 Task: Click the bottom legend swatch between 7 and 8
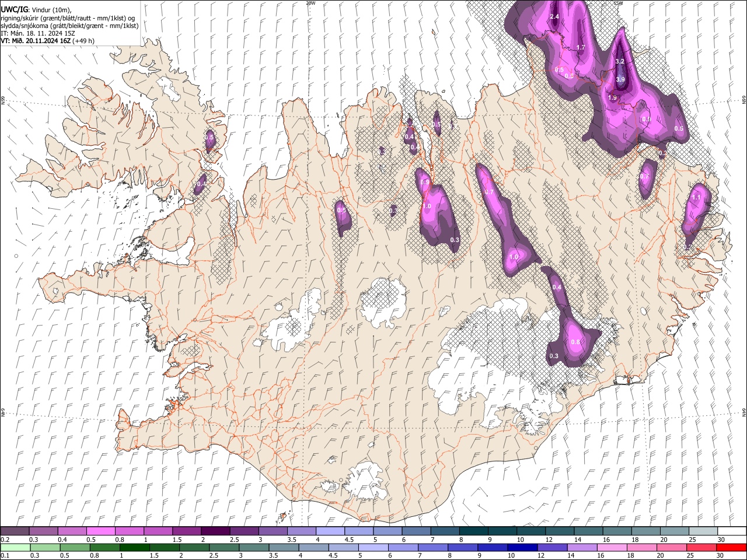click(x=432, y=547)
